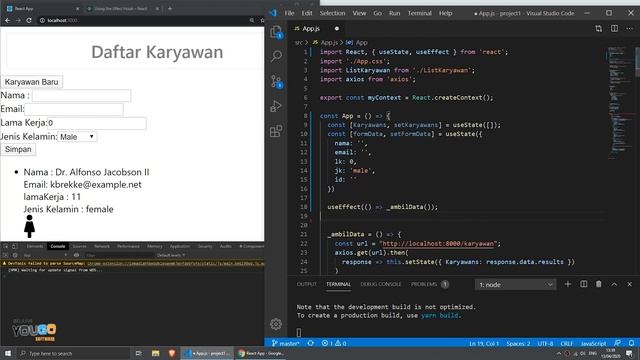
Task: Switch to DevTools Sources tab
Action: 80,246
